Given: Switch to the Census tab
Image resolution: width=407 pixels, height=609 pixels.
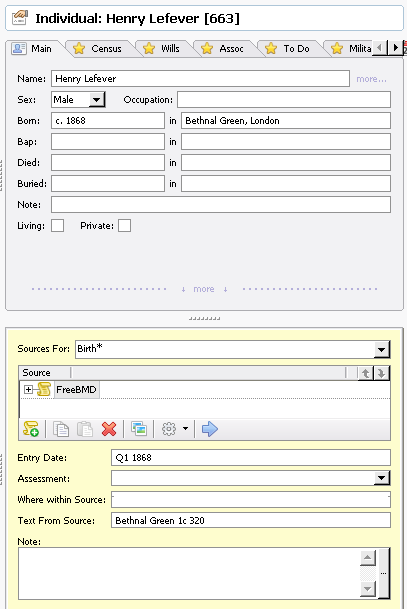Looking at the screenshot, I should 99,49.
